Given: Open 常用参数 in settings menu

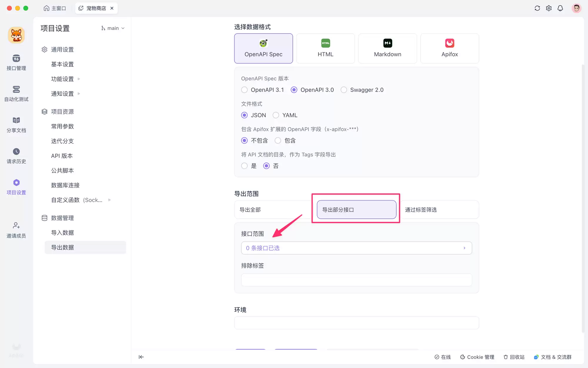Looking at the screenshot, I should (62, 126).
